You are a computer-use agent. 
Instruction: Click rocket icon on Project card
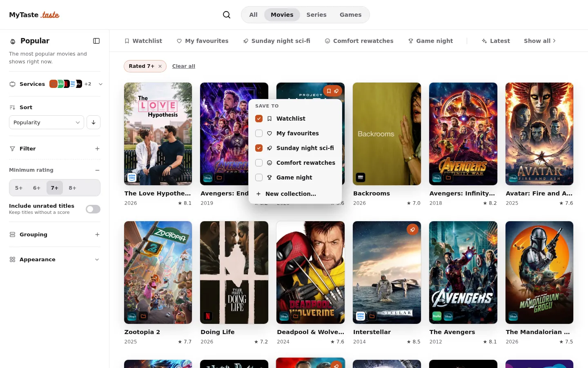click(336, 91)
